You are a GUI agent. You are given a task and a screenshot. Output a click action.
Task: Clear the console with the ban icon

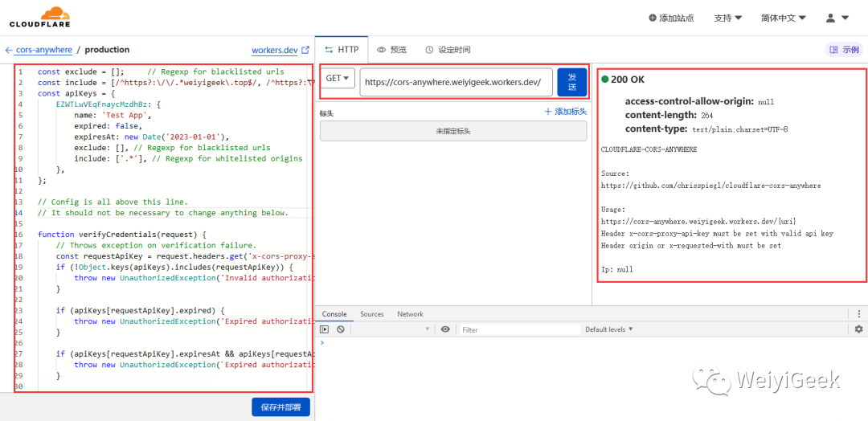point(341,329)
